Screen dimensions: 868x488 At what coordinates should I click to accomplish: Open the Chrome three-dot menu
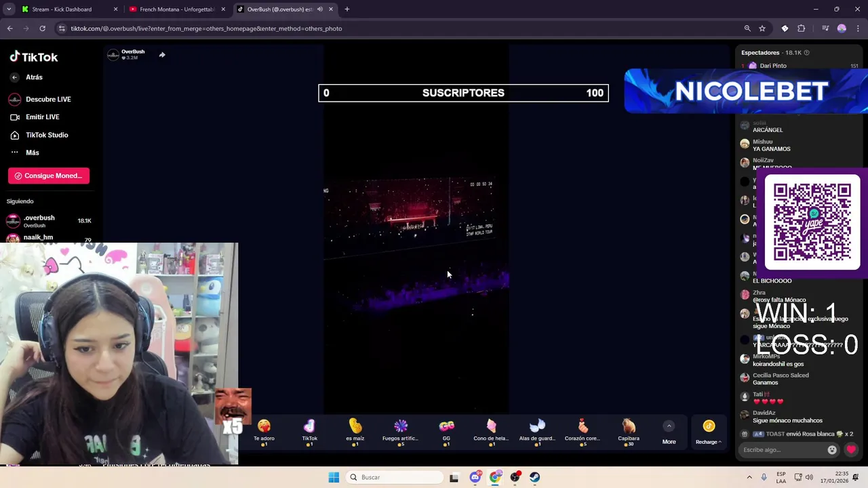(858, 28)
